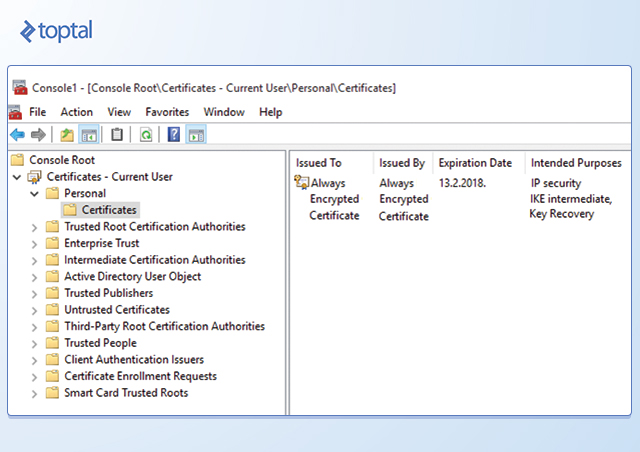The height and width of the screenshot is (452, 640).
Task: Click the red toolbox icon beside File menu
Action: click(16, 112)
